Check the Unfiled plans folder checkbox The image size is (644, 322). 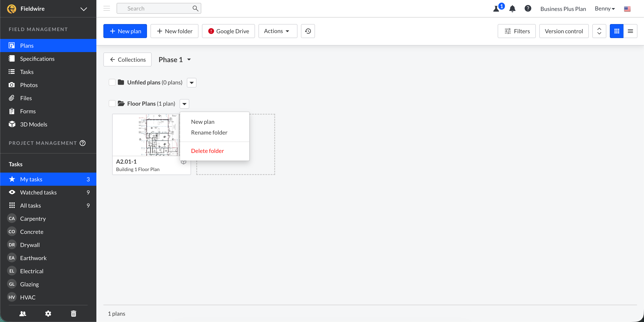click(112, 82)
